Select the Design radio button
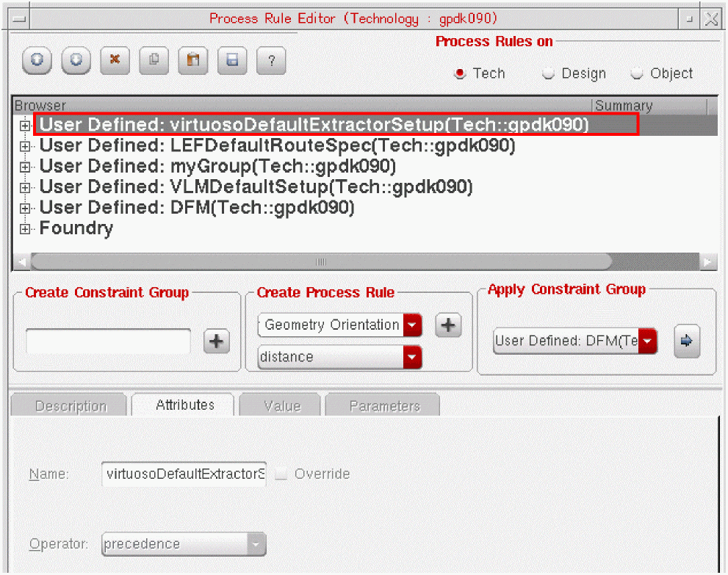 [x=548, y=73]
